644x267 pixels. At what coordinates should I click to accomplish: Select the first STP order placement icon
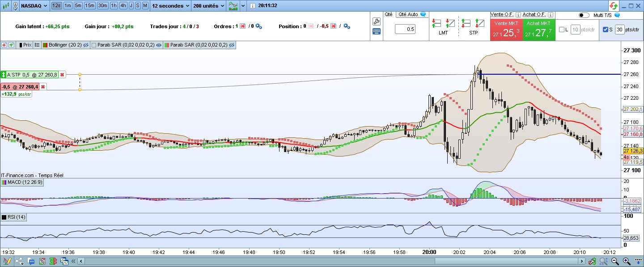[x=466, y=23]
